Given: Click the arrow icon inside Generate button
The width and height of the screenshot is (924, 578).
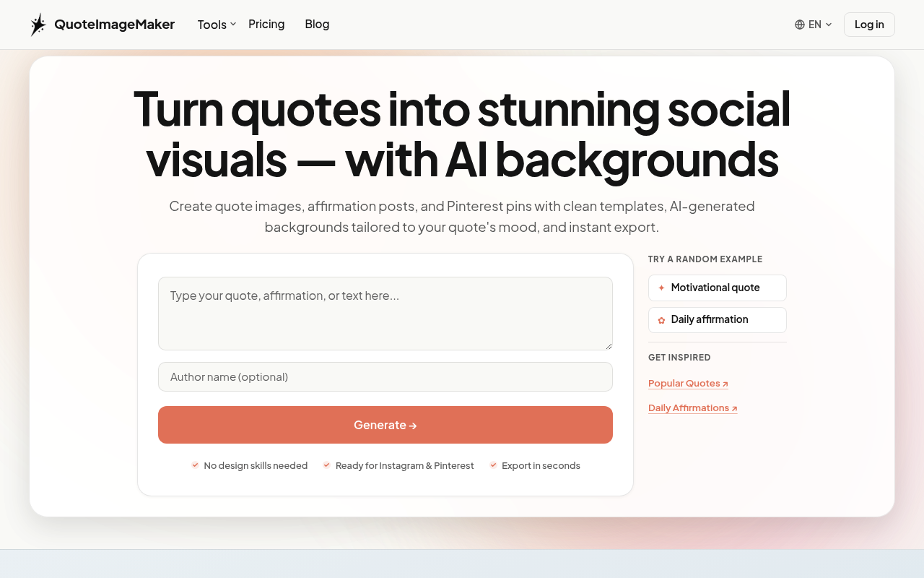Looking at the screenshot, I should coord(414,425).
